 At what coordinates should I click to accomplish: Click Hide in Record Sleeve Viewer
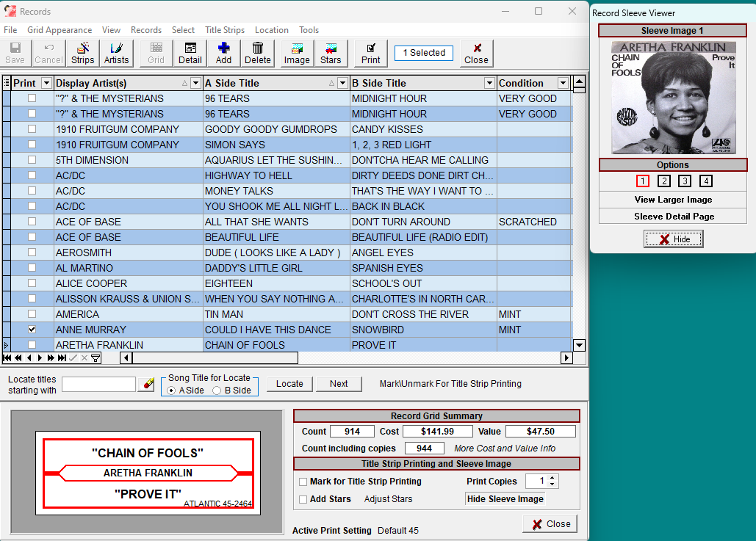point(674,239)
